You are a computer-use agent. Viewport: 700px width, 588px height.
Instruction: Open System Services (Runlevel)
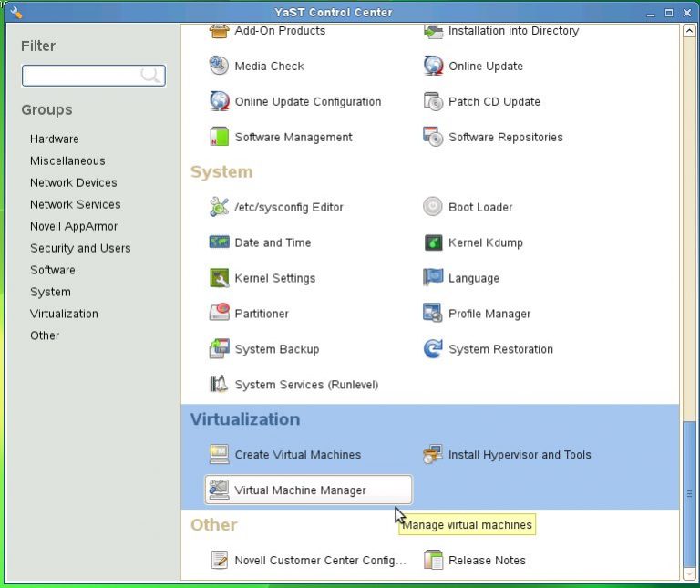pos(305,385)
